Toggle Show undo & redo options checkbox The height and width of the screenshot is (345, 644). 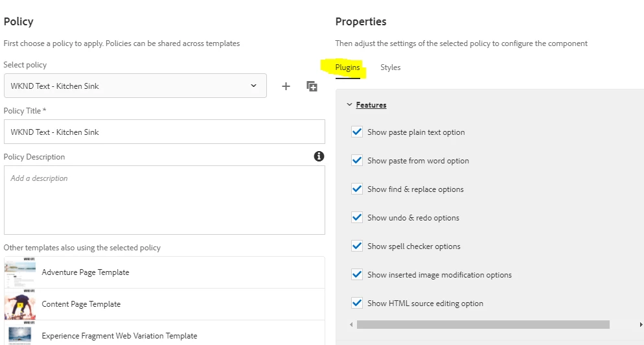(x=357, y=218)
